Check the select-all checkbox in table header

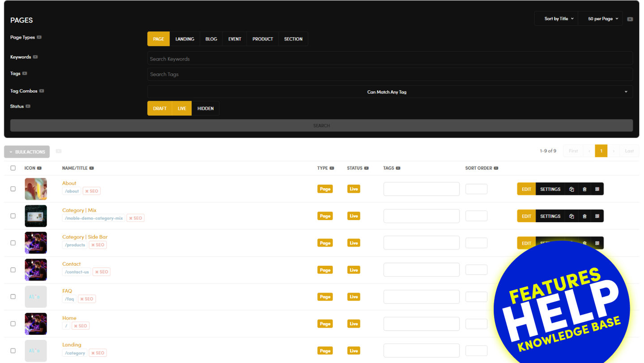point(13,168)
